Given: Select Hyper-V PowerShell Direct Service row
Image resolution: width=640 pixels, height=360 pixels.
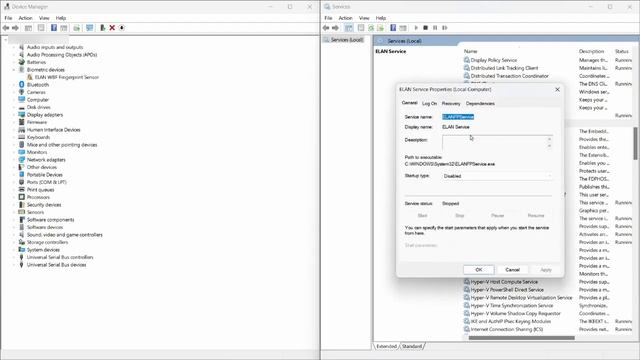Looking at the screenshot, I should 507,290.
